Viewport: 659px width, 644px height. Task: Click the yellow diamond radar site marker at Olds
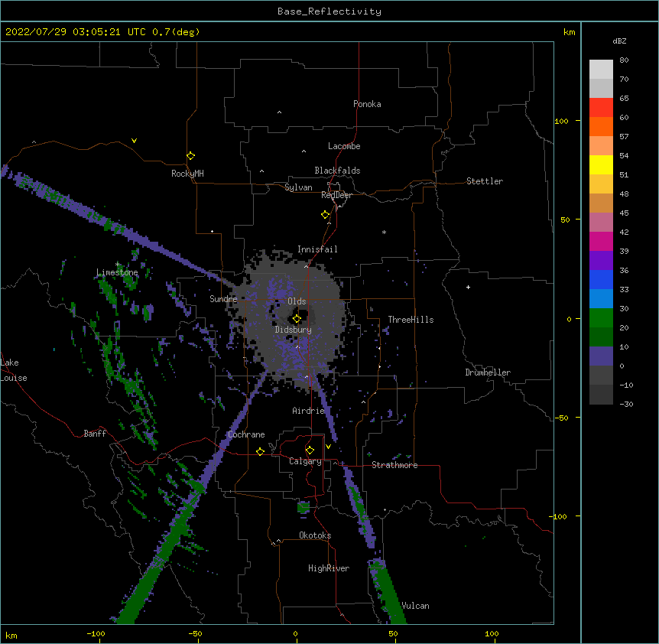click(x=297, y=319)
